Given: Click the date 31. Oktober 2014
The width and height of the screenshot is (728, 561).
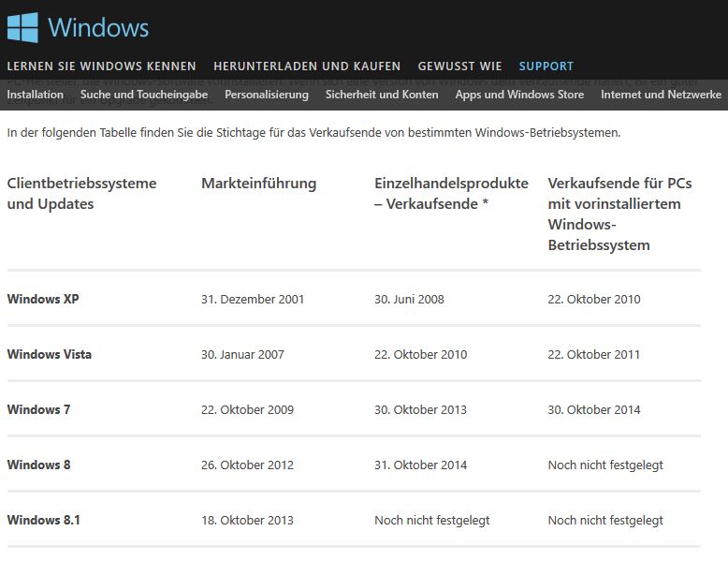Looking at the screenshot, I should coord(421,465).
